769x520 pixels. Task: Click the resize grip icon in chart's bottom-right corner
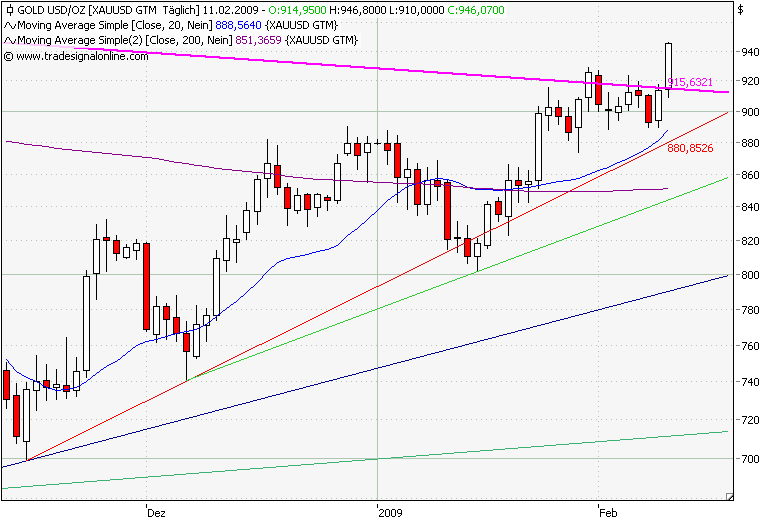[x=730, y=496]
